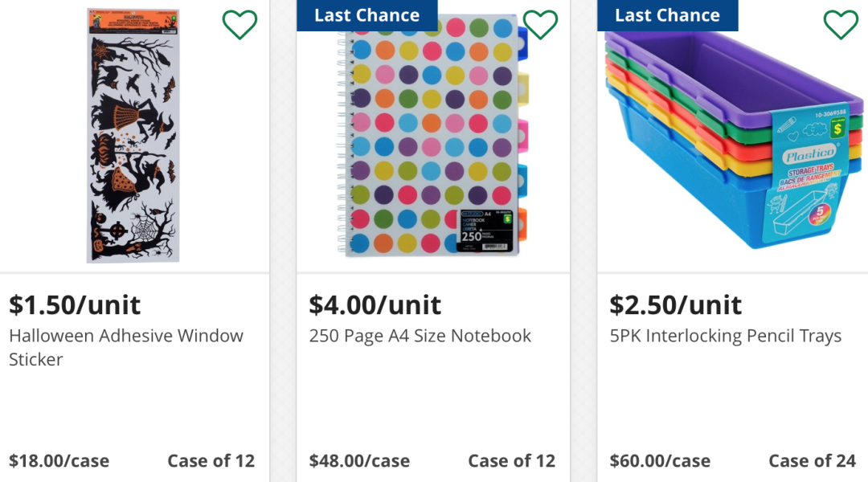Click Case of 12 on notebook card
868x482 pixels.
point(512,461)
